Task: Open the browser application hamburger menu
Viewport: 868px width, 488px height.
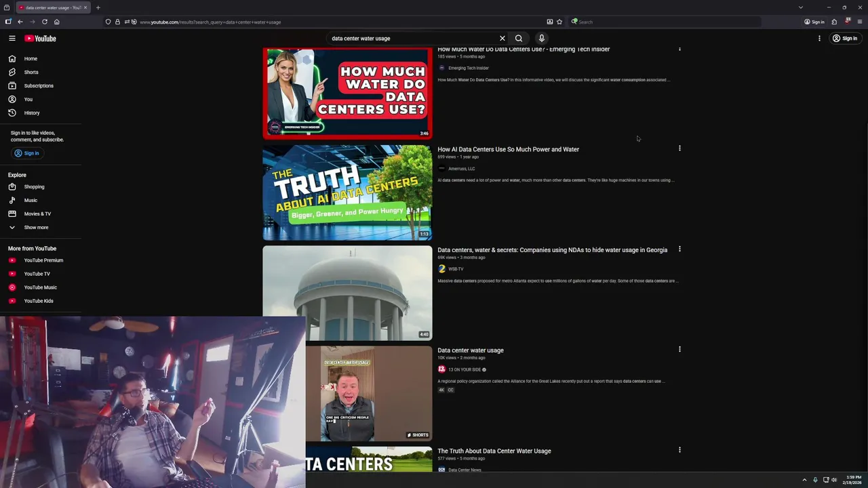Action: coord(860,22)
